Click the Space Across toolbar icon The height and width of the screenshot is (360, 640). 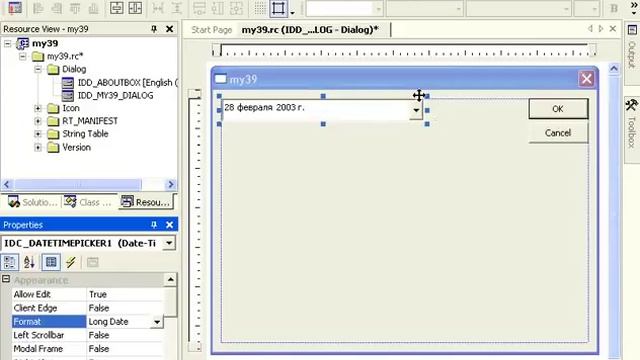[158, 8]
